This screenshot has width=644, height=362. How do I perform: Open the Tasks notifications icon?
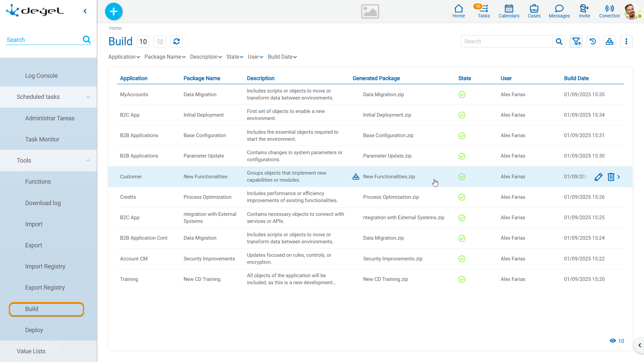483,11
